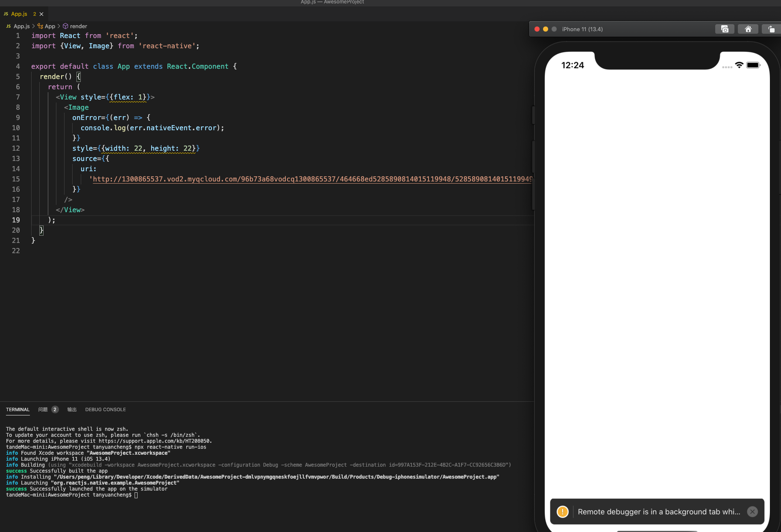
Task: Switch to the DEBUG CONSOLE tab
Action: pos(105,409)
